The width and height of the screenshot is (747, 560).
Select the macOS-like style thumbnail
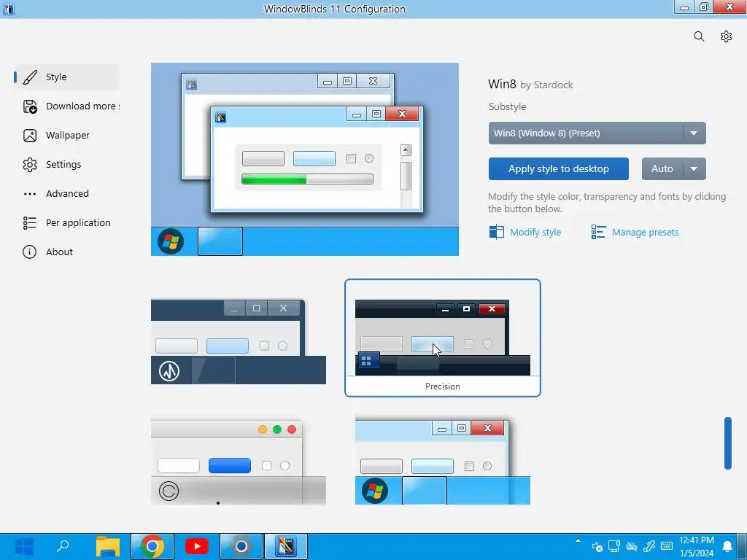(x=239, y=462)
